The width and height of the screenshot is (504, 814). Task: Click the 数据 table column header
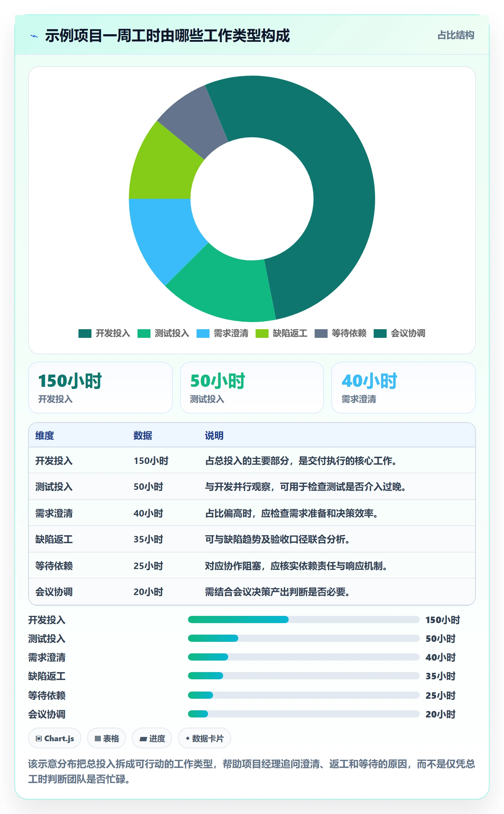coord(143,435)
